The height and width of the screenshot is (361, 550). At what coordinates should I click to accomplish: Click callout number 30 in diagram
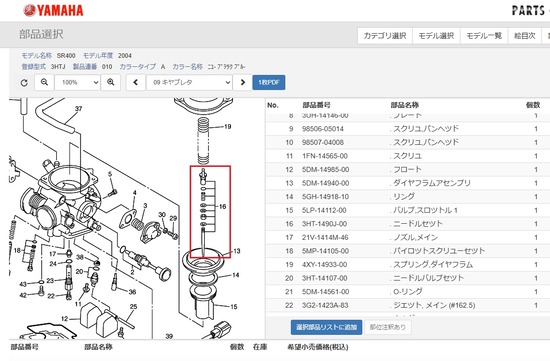coord(162,214)
